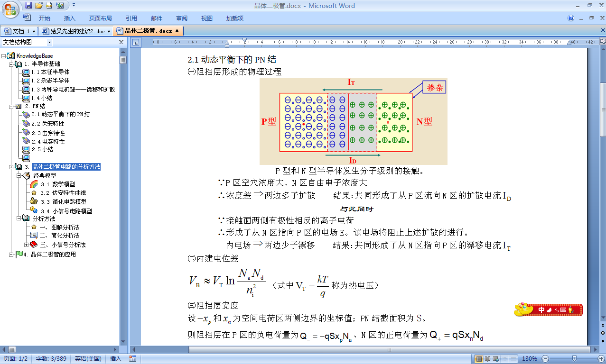The height and width of the screenshot is (364, 606).
Task: Collapse the 2. PN结 tree node
Action: 11,106
